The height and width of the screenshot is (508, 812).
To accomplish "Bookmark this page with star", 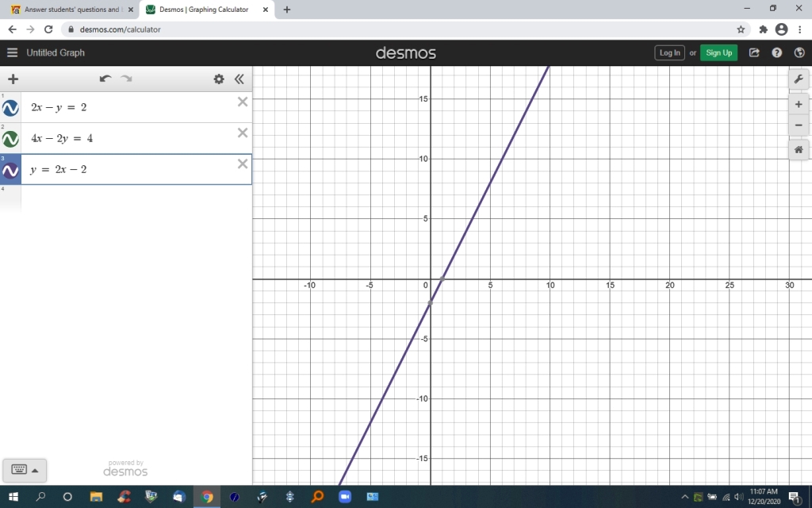I will pos(741,29).
